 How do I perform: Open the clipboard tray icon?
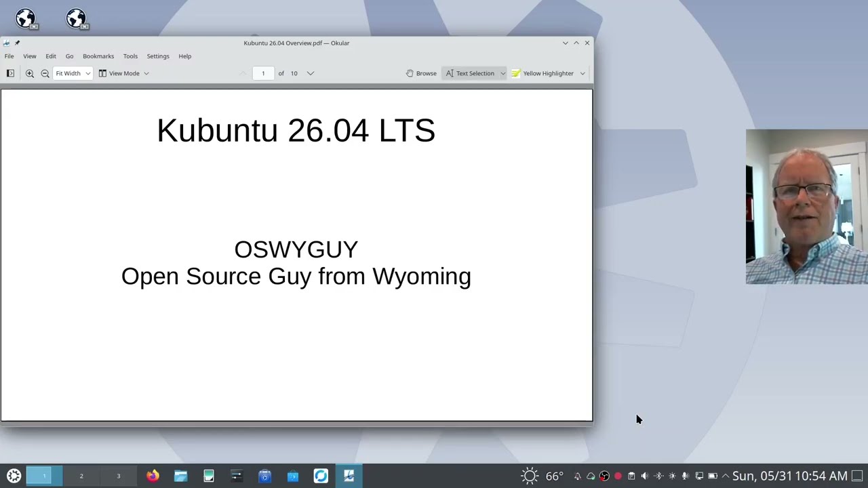tap(631, 476)
